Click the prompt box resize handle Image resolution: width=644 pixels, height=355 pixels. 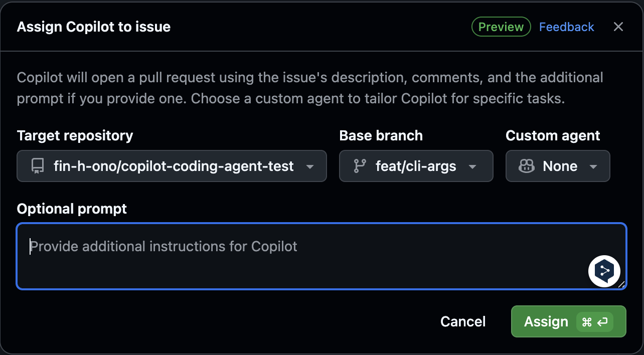[x=621, y=284]
